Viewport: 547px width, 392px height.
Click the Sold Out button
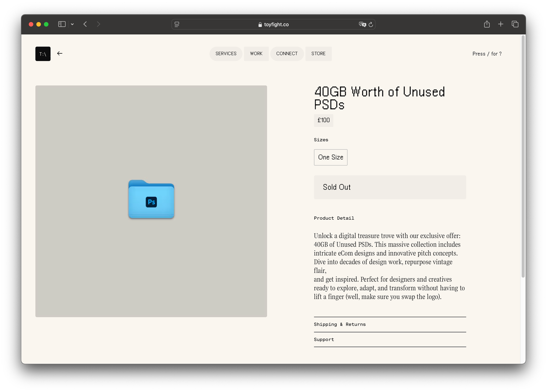click(x=390, y=187)
